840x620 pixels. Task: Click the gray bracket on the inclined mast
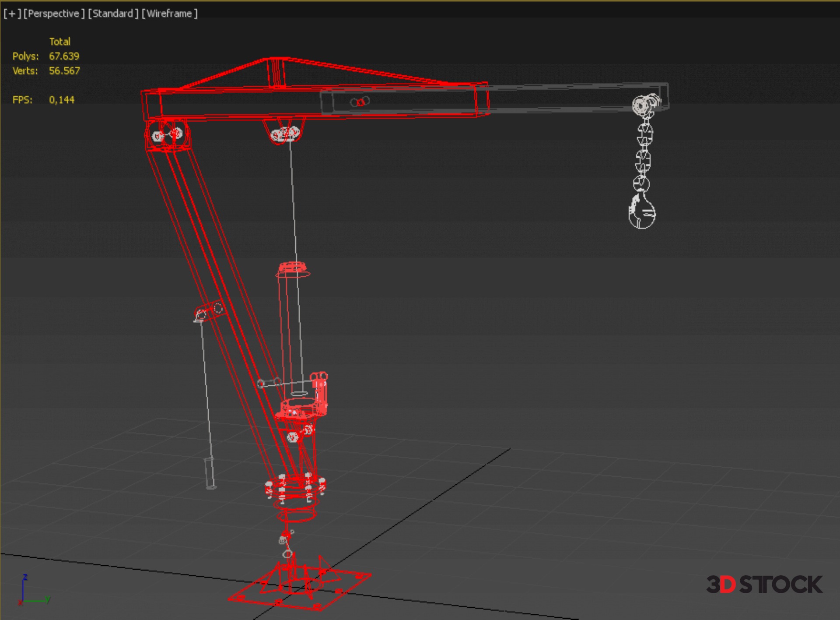point(209,311)
